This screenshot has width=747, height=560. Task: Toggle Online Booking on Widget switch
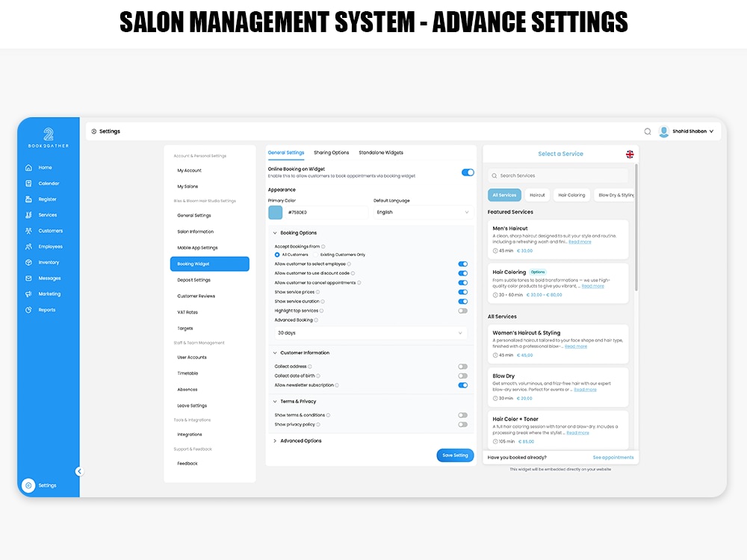(x=468, y=172)
